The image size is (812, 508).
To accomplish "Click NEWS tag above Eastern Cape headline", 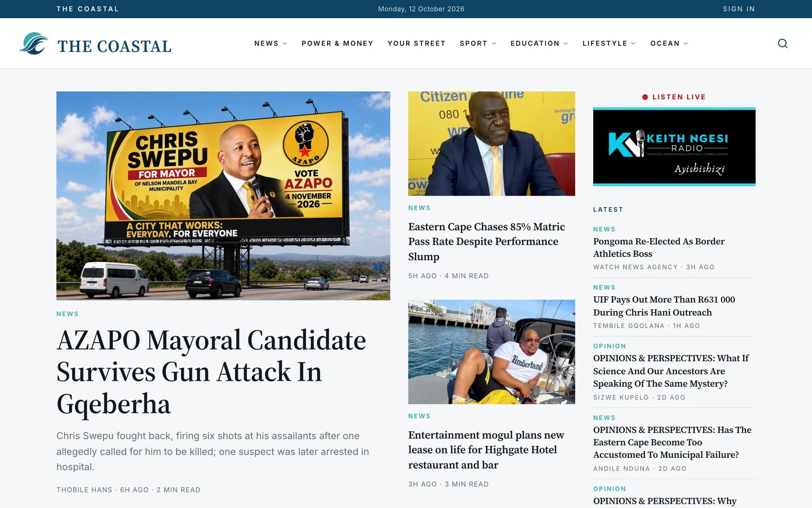I will coord(419,208).
